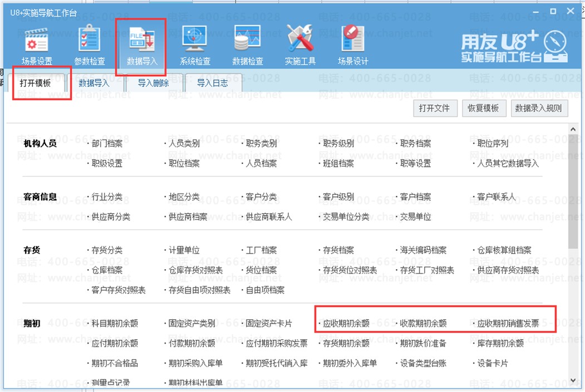The height and width of the screenshot is (392, 585).
Task: Open 工厂档案 template
Action: [x=262, y=250]
